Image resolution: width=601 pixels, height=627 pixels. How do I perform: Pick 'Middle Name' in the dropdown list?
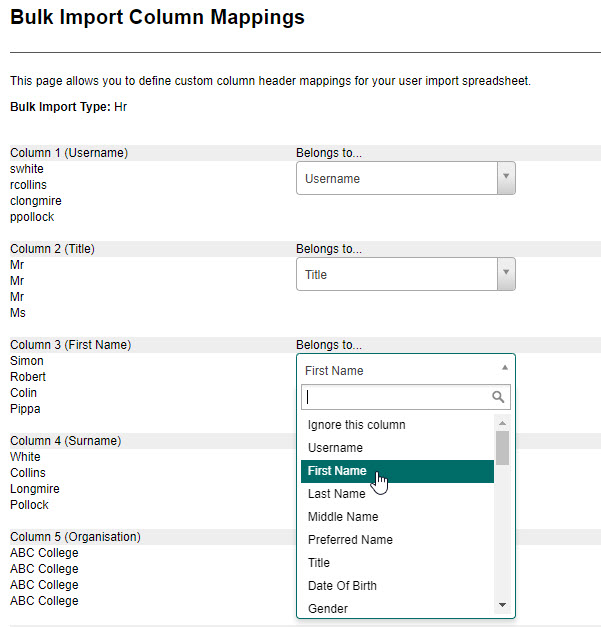[x=343, y=517]
